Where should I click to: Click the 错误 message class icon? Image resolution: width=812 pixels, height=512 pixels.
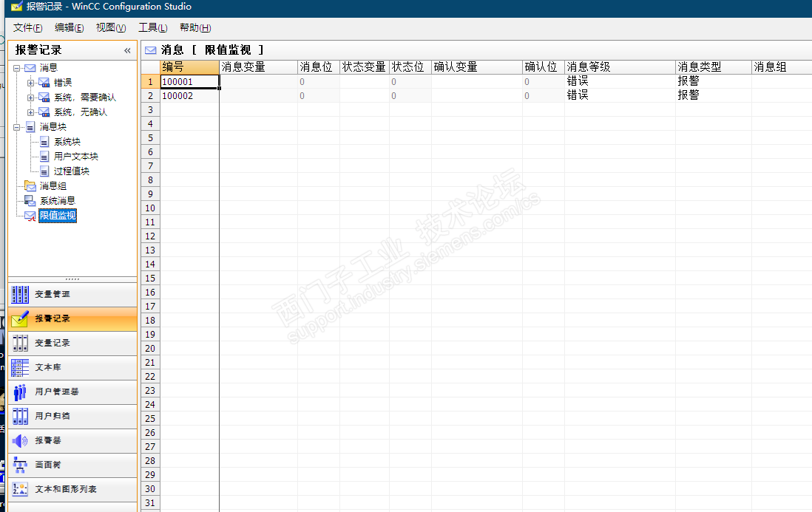(x=44, y=83)
